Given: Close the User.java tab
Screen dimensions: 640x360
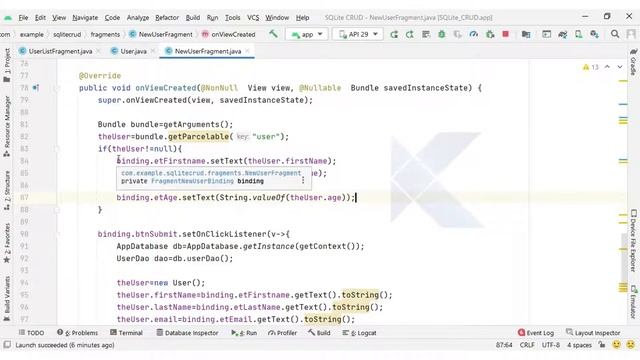Looking at the screenshot, I should click(x=153, y=51).
